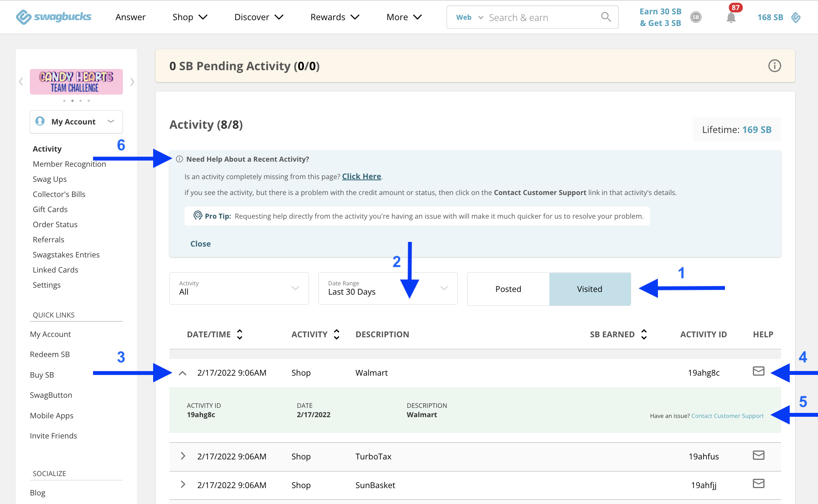
Task: Open the Date Range dropdown
Action: click(387, 288)
